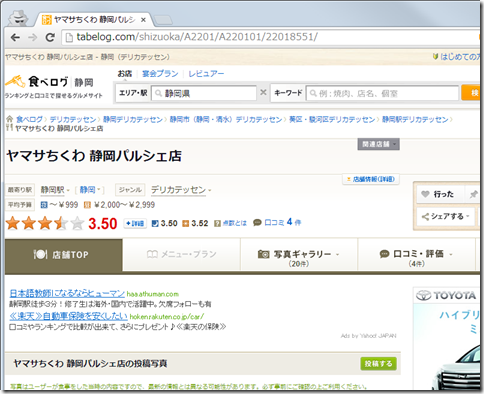The width and height of the screenshot is (484, 394).
Task: Open the シェアする share dropdown
Action: point(446,217)
